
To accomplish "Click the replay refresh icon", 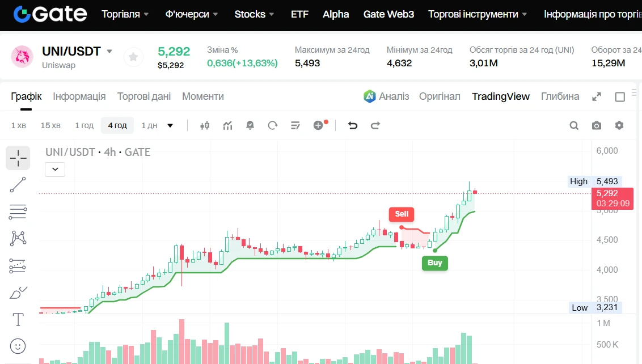I will pos(273,125).
